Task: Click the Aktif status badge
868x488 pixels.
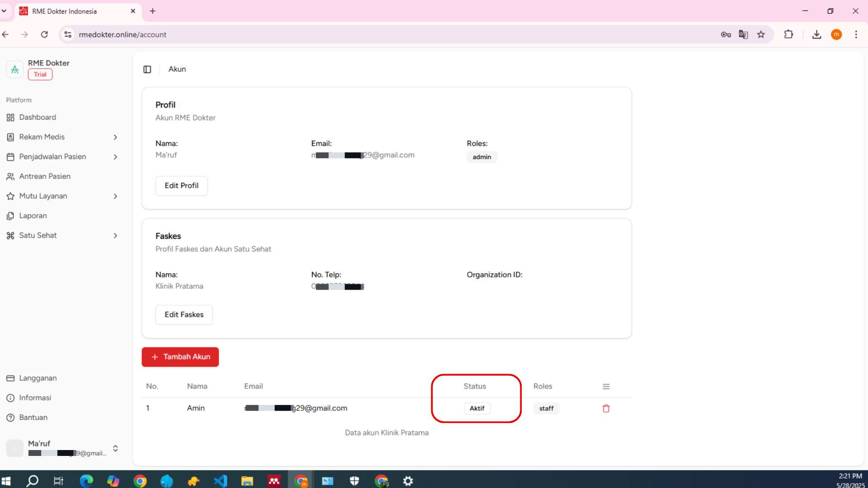Action: pos(477,408)
